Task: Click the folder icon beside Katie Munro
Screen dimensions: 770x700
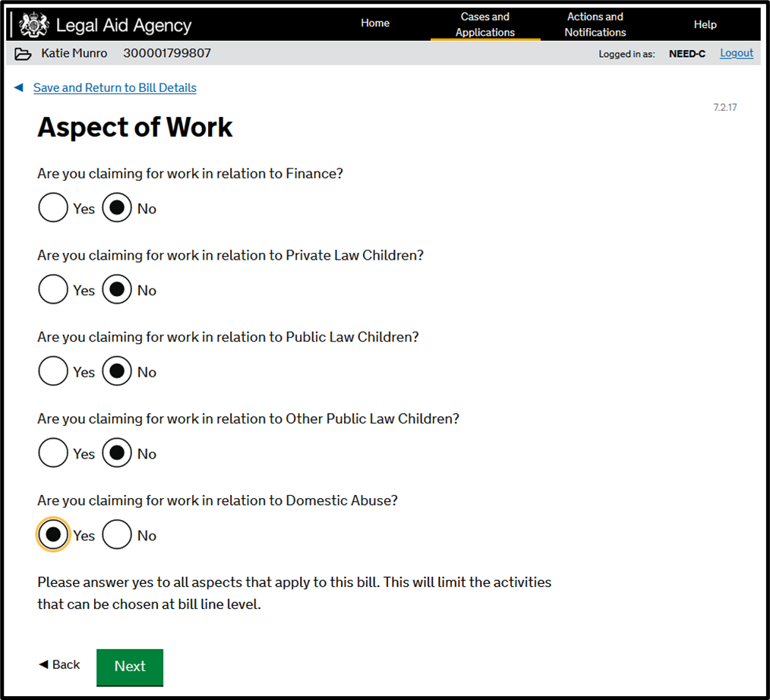Action: pos(23,54)
